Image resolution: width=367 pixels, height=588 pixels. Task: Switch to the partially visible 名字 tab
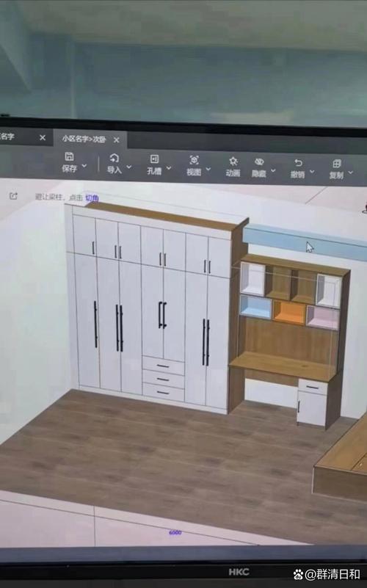(7, 136)
